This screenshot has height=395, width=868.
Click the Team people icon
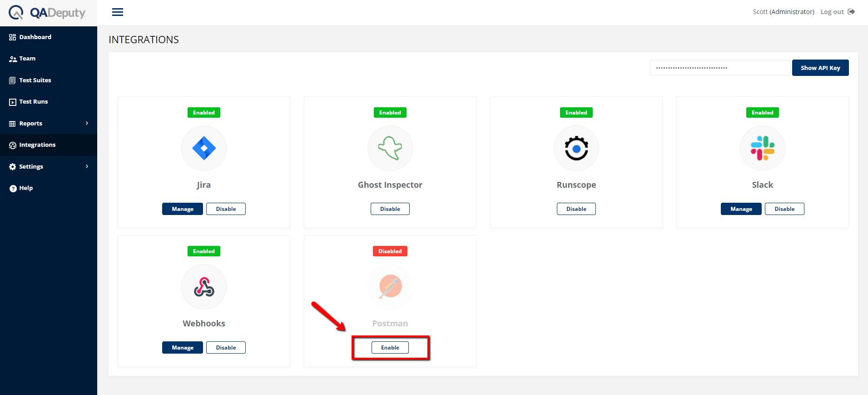(13, 59)
